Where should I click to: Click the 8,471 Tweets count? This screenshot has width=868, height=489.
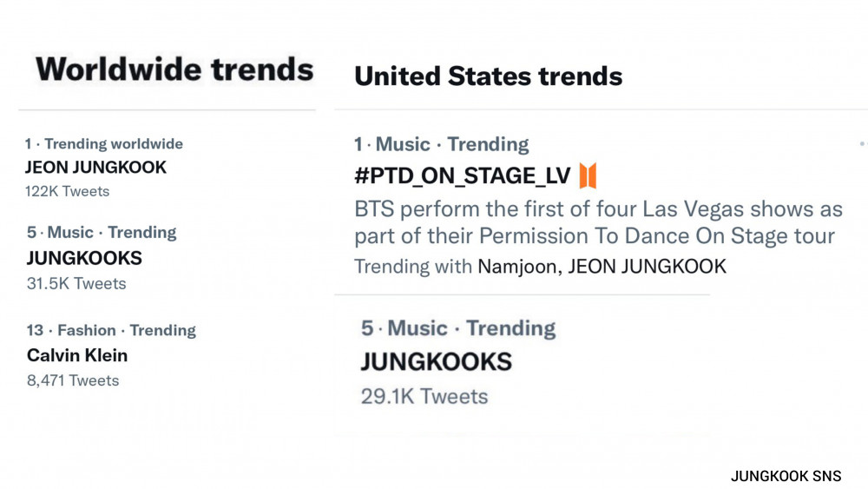click(x=73, y=380)
